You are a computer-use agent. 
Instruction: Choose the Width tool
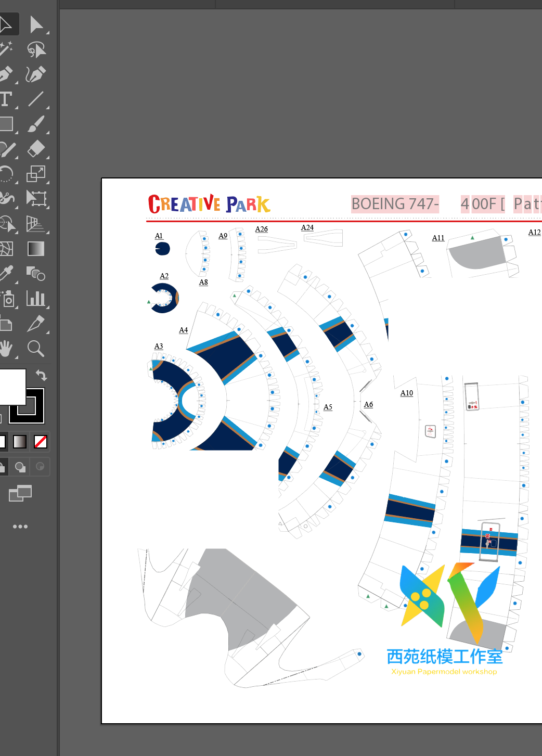[x=6, y=199]
